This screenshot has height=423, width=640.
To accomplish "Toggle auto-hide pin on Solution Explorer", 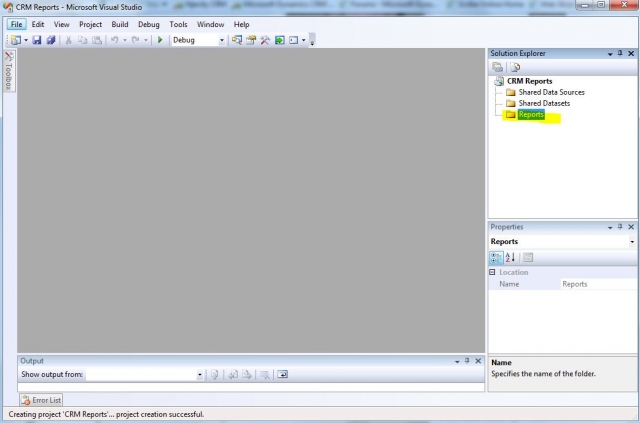I will pyautogui.click(x=620, y=53).
